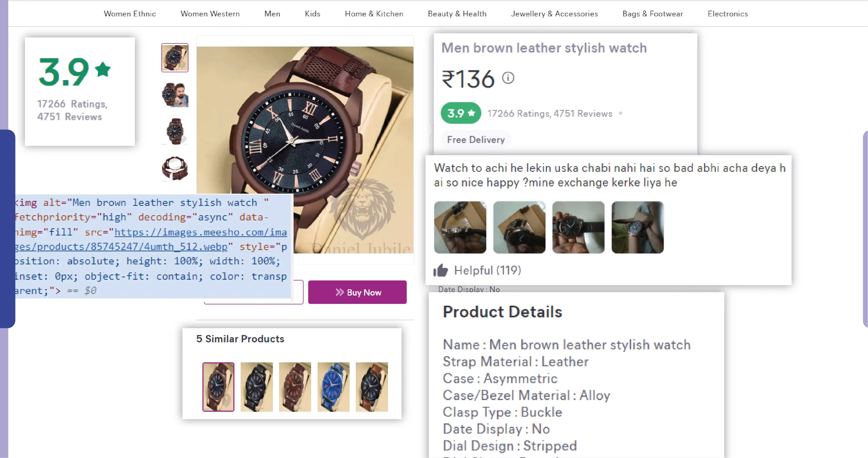This screenshot has height=458, width=868.
Task: Select the first review photo of the watch strap
Action: 460,227
